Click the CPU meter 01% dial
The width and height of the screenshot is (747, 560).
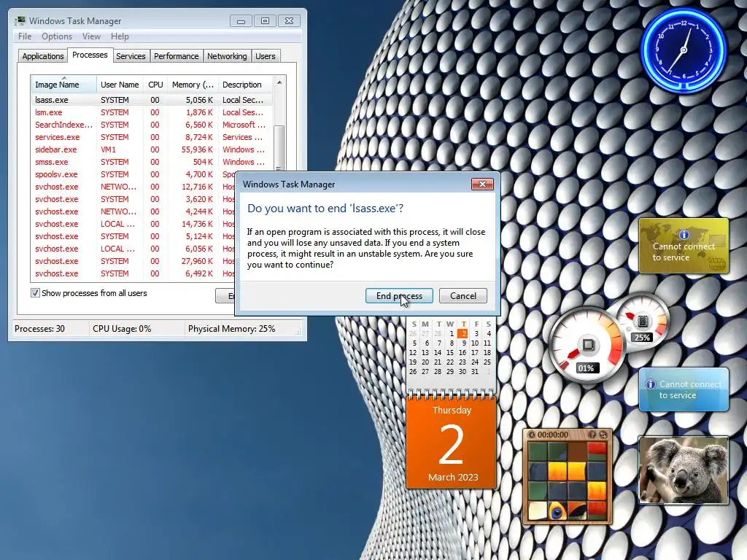(587, 345)
